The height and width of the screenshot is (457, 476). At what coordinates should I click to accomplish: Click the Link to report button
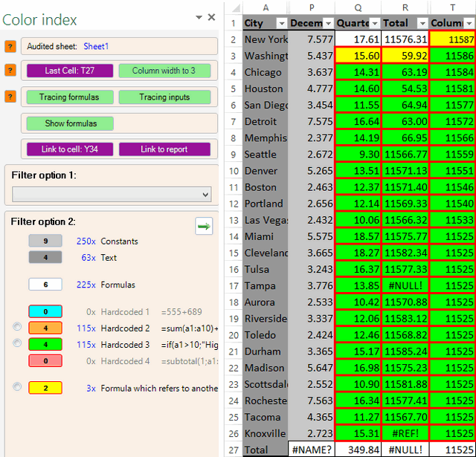tap(164, 149)
